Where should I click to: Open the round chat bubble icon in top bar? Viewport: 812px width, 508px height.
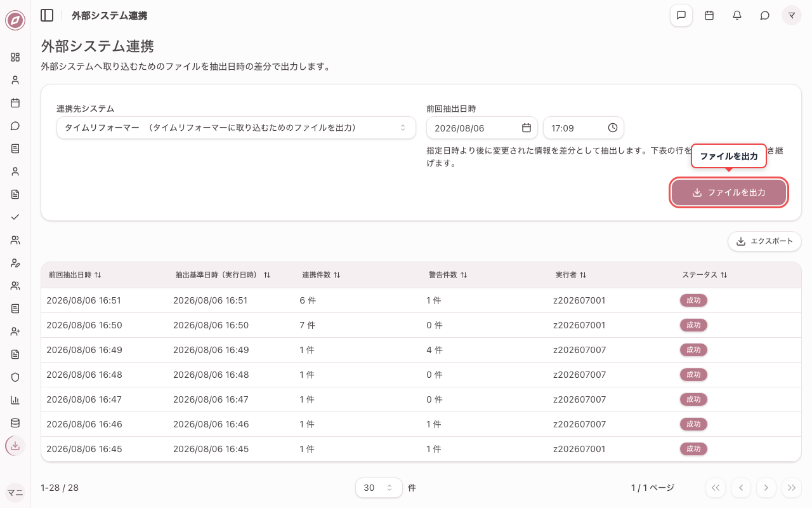(x=765, y=15)
